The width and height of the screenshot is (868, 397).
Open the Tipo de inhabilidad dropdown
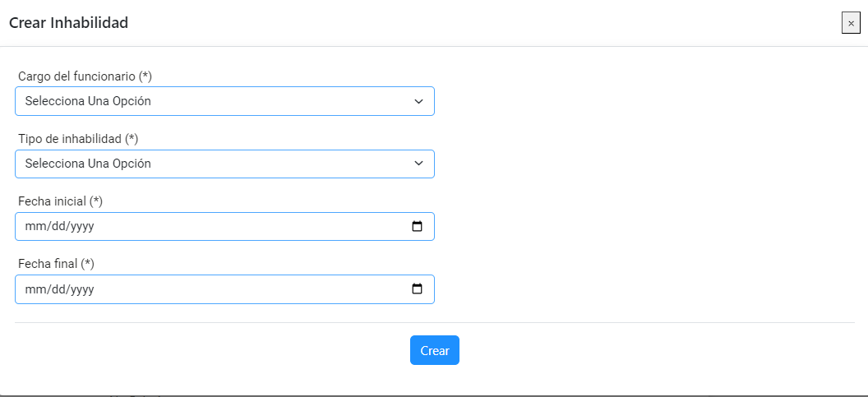[x=224, y=164]
